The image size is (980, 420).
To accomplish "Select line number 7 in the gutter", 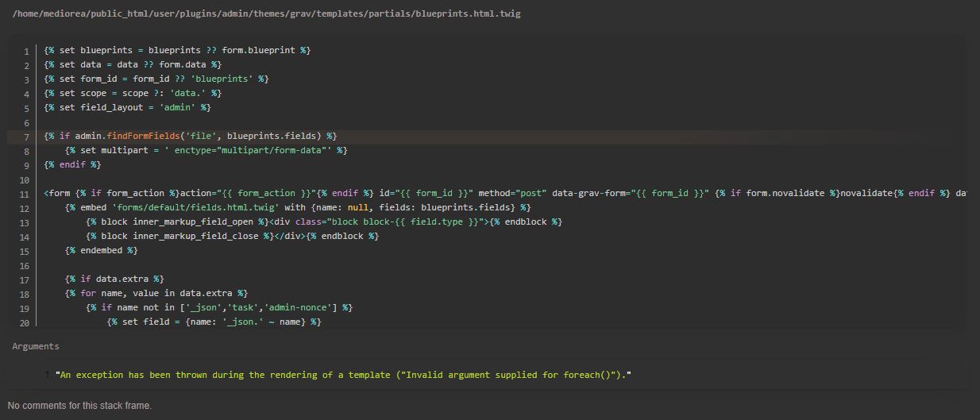I will coord(26,137).
